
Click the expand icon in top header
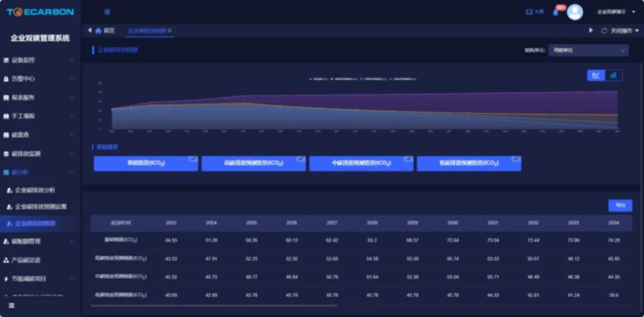[107, 12]
